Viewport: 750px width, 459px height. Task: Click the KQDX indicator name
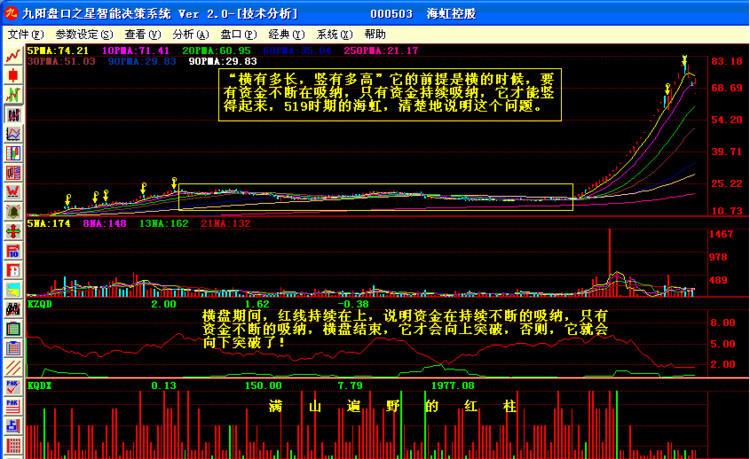point(40,385)
